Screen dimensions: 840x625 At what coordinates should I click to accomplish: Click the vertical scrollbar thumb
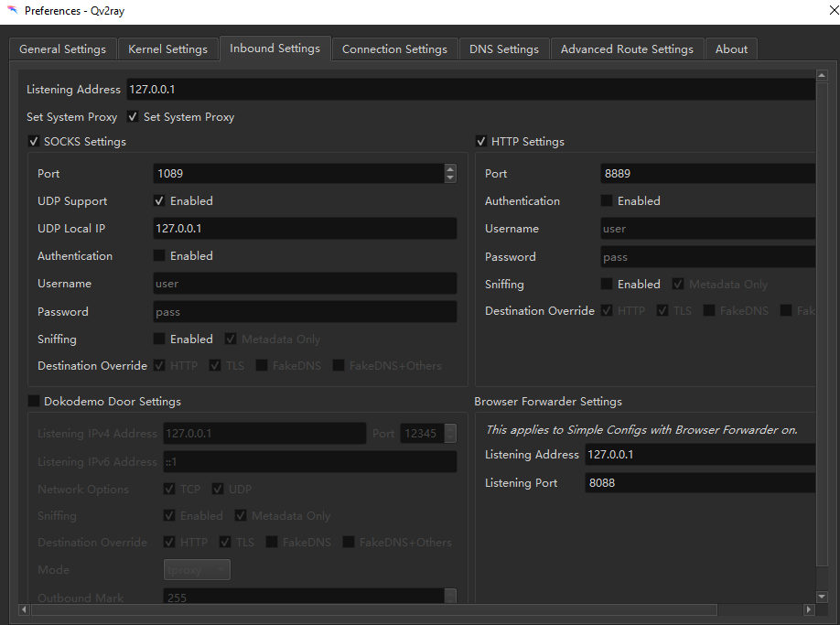(822, 324)
